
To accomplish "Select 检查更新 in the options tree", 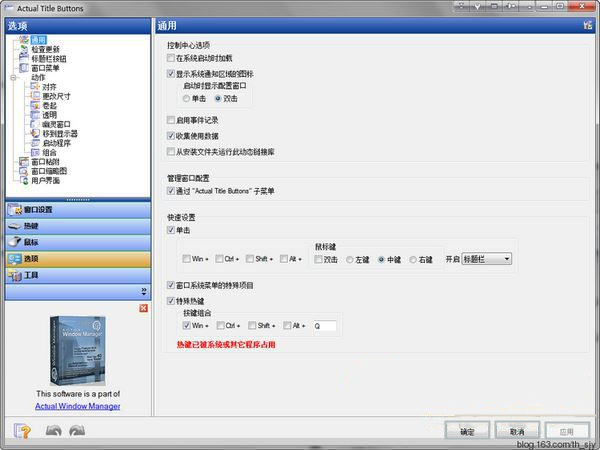I will click(45, 49).
